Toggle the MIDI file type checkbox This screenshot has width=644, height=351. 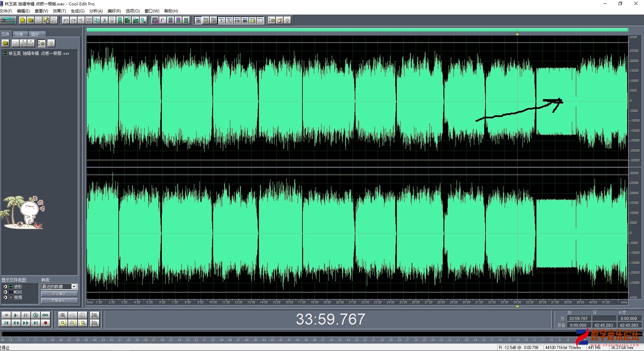point(5,292)
